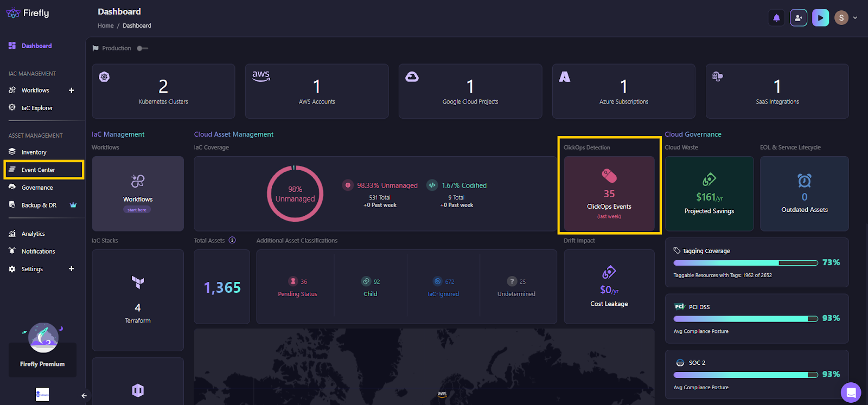Viewport: 868px width, 405px height.
Task: Click the play tutorial icon button
Action: [820, 18]
